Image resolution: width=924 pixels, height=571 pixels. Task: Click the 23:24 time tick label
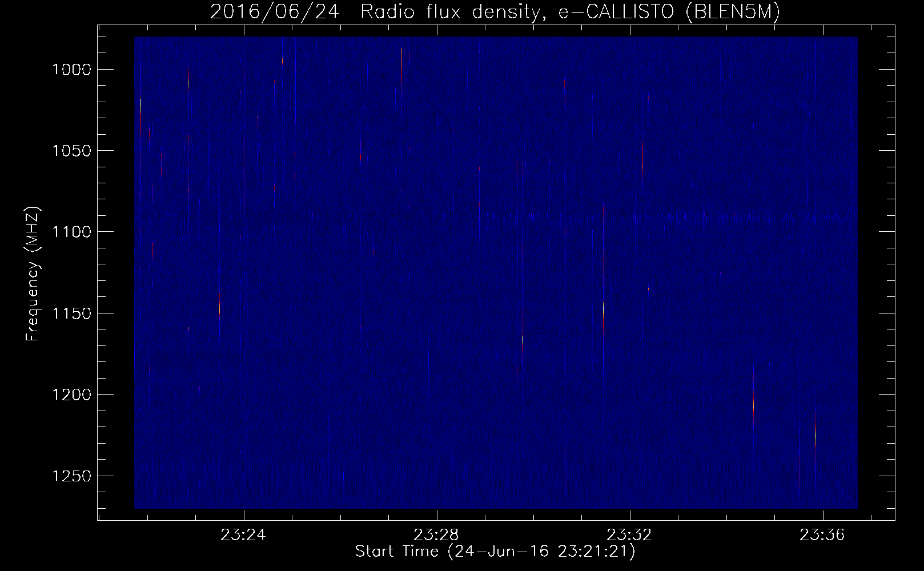tap(244, 535)
